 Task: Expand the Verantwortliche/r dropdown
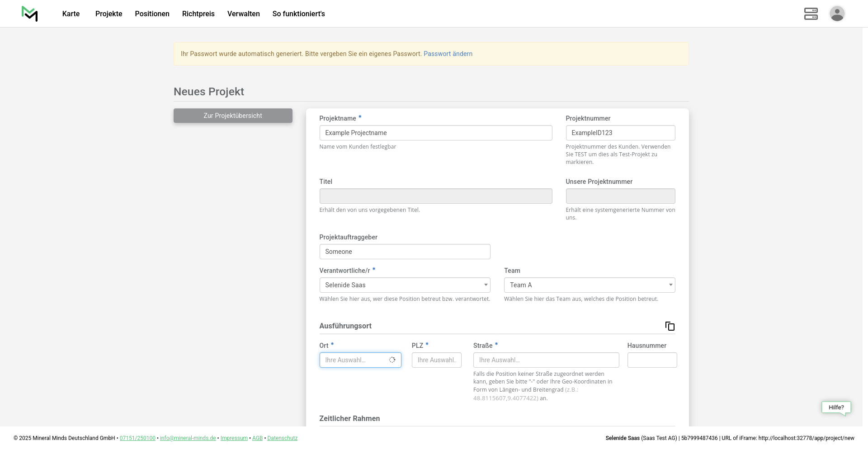coord(405,285)
